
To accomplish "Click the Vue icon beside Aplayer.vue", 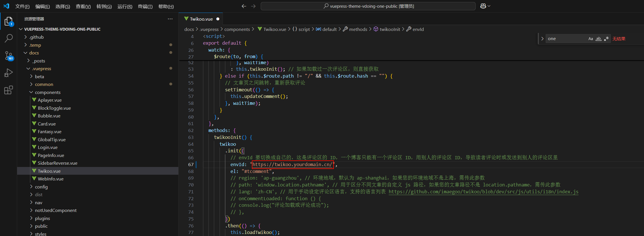I will (34, 100).
